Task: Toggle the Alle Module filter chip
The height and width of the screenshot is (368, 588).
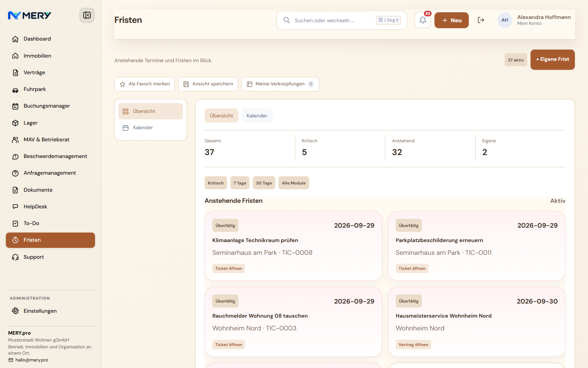Action: click(x=294, y=183)
